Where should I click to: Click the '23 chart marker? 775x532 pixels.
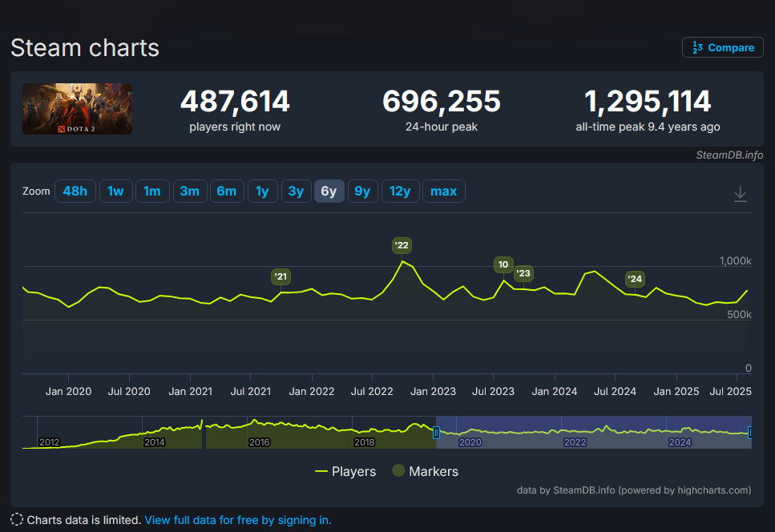523,274
